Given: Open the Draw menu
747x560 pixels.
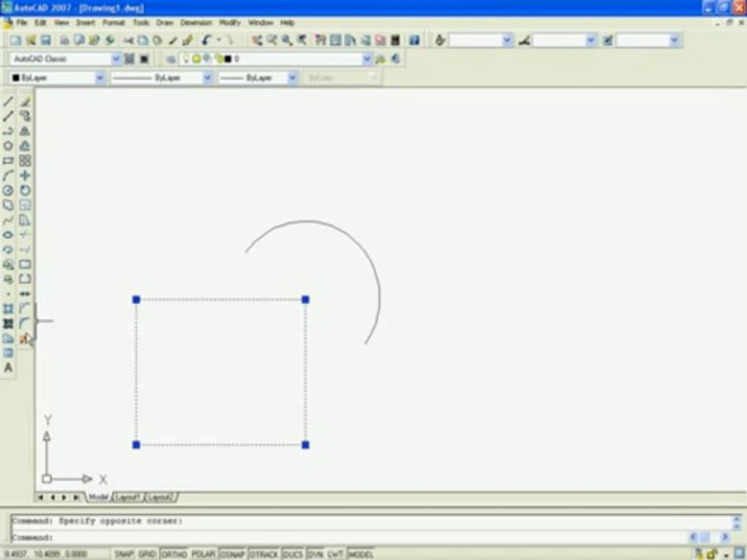Looking at the screenshot, I should pos(164,23).
